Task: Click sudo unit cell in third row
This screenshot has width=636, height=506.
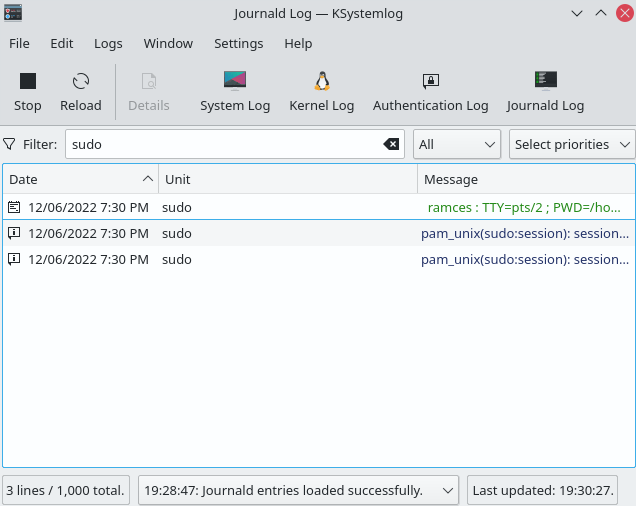Action: click(x=177, y=259)
